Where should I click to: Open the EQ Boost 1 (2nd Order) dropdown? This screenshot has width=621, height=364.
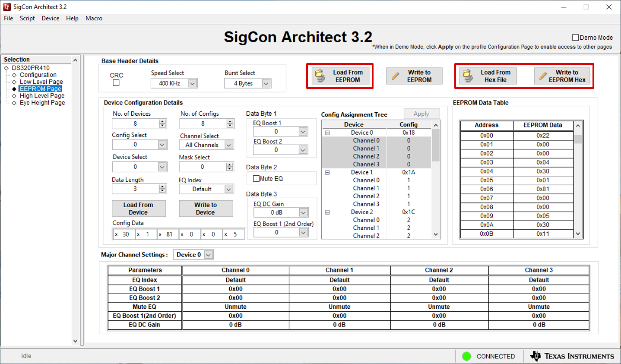click(x=304, y=232)
